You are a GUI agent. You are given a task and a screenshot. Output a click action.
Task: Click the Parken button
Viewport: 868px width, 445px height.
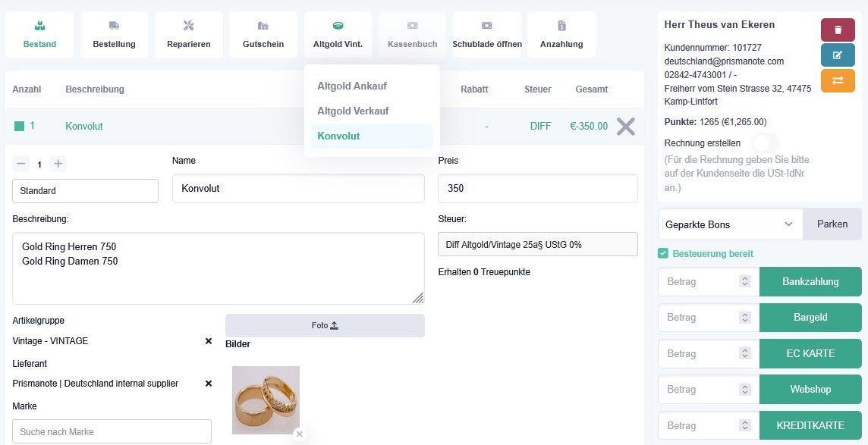pyautogui.click(x=832, y=224)
